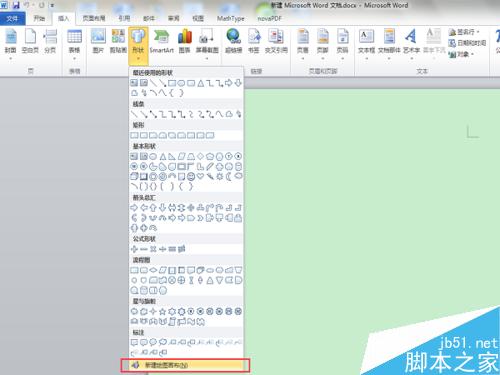Switch to the 视图 (View) tab
The image size is (500, 375).
[198, 18]
